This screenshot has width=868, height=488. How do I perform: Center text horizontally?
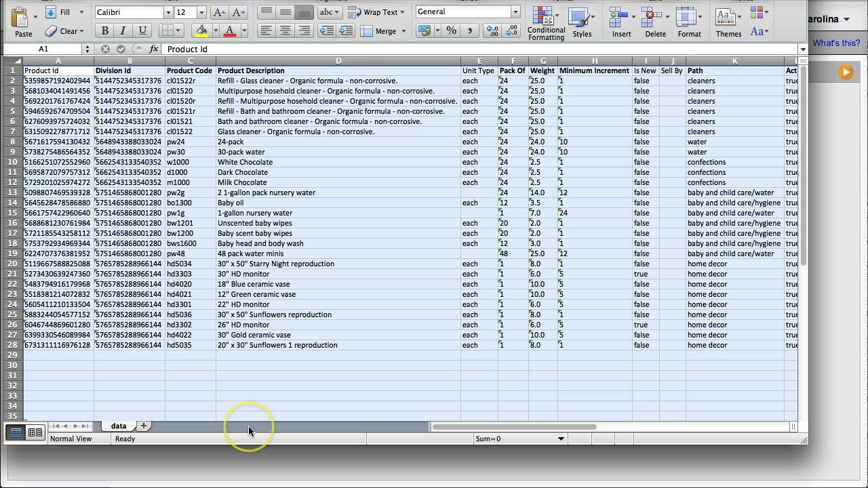[285, 31]
